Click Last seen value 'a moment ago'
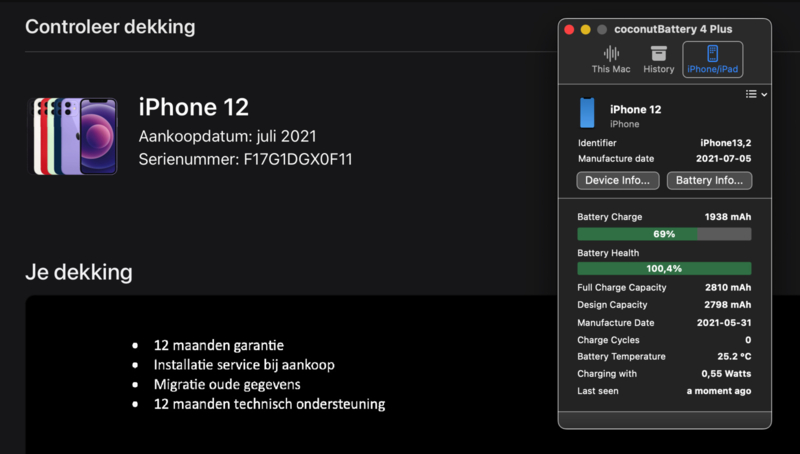Screen dimensions: 800x454 (x=719, y=391)
